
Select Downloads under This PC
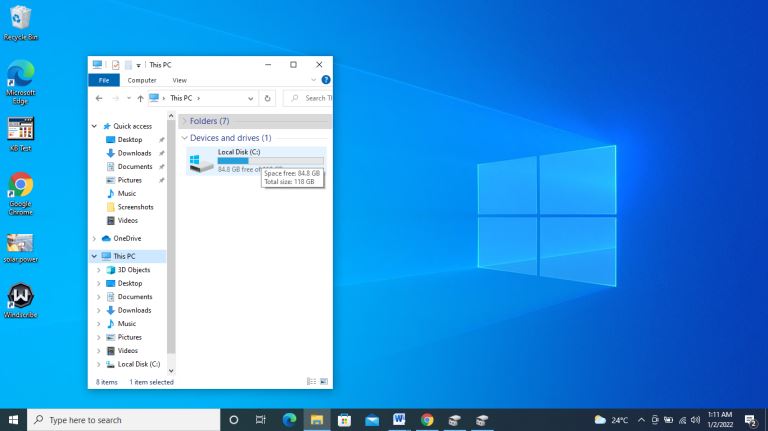coord(134,311)
